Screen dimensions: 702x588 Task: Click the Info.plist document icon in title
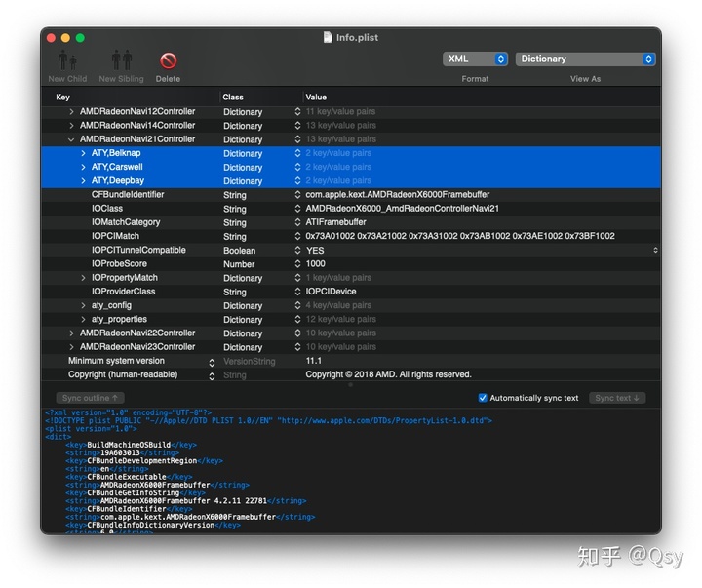point(328,37)
